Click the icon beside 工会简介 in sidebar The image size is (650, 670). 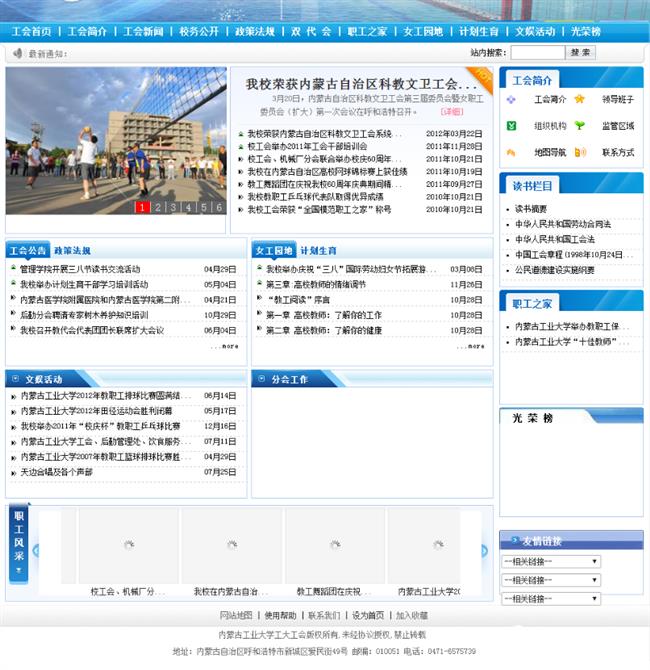[511, 99]
